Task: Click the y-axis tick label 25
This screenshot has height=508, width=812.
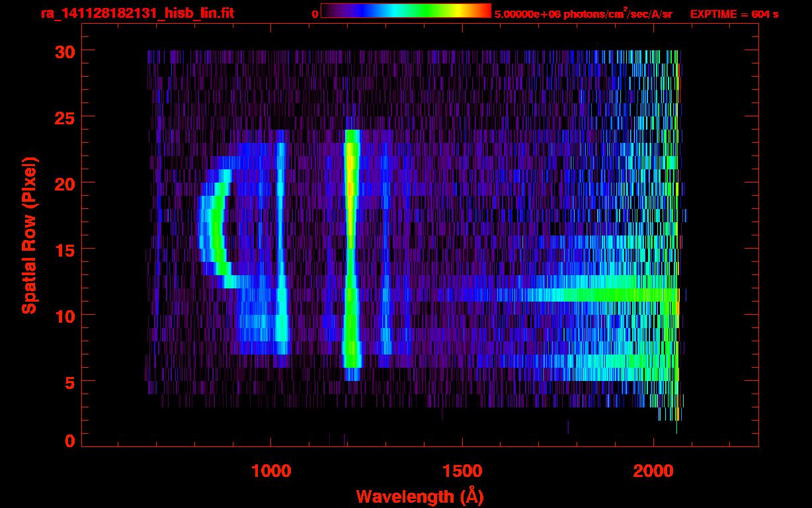Action: (63, 117)
